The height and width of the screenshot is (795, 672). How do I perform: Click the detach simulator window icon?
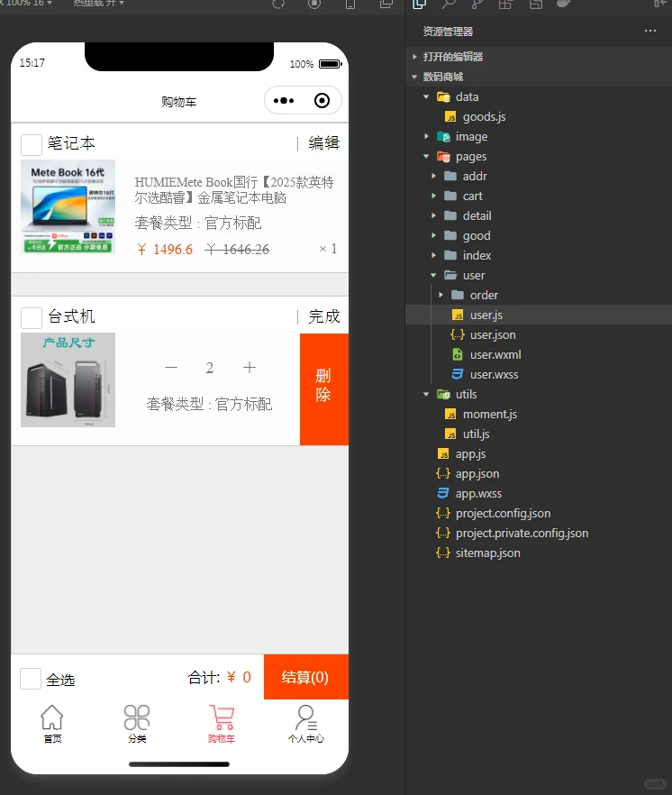(x=386, y=4)
